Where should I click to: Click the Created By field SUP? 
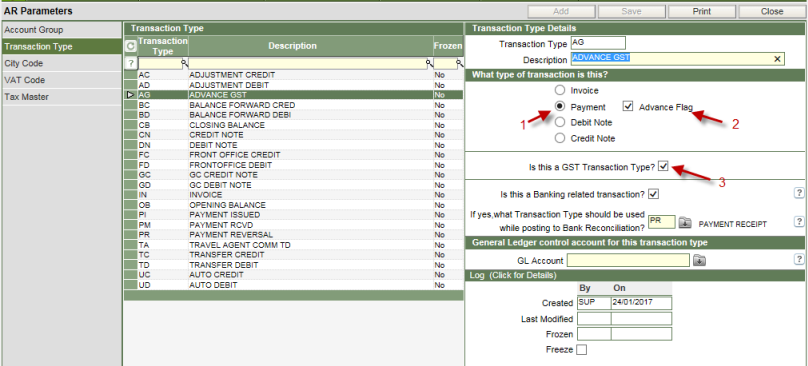[594, 303]
